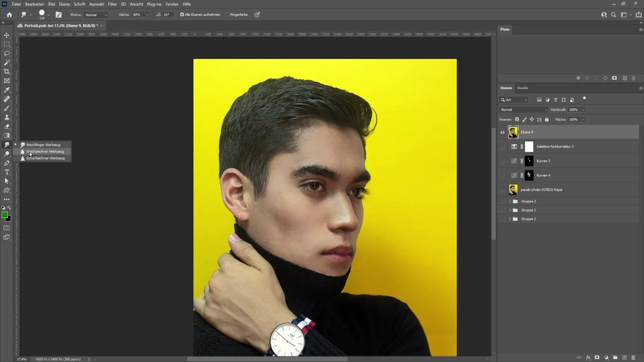Expand Gruppe 1 layer group
Viewport: 644px width, 362px height.
510,210
